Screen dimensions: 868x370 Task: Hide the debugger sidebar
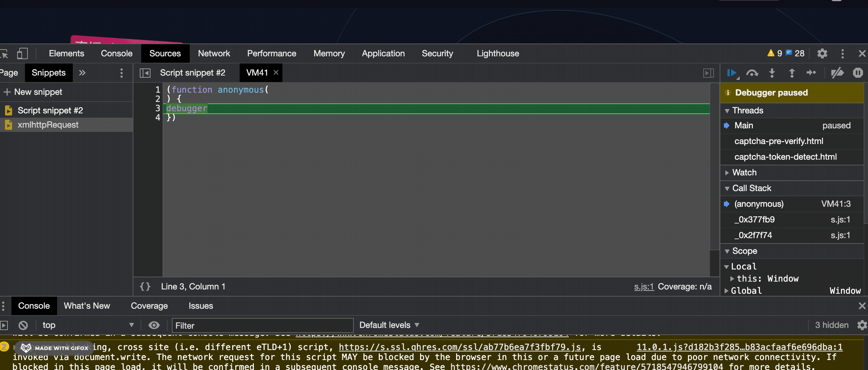(708, 73)
